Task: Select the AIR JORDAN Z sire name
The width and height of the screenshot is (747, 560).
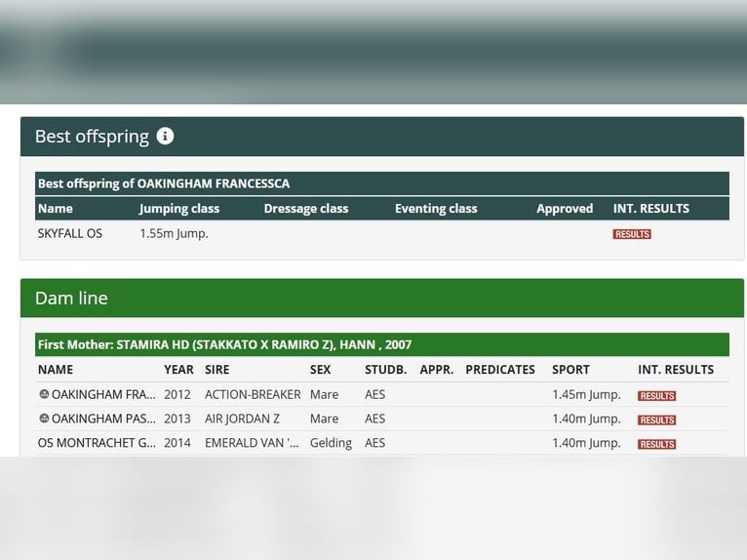Action: point(242,419)
